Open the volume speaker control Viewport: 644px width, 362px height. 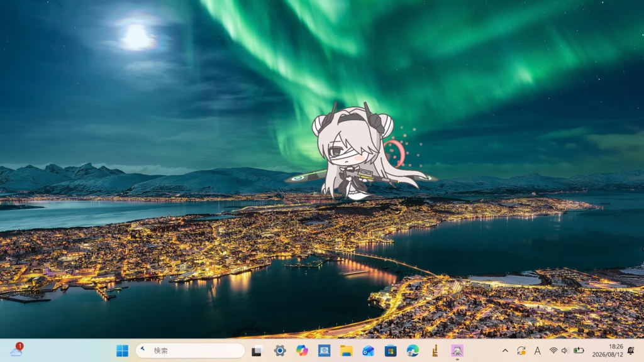(565, 351)
